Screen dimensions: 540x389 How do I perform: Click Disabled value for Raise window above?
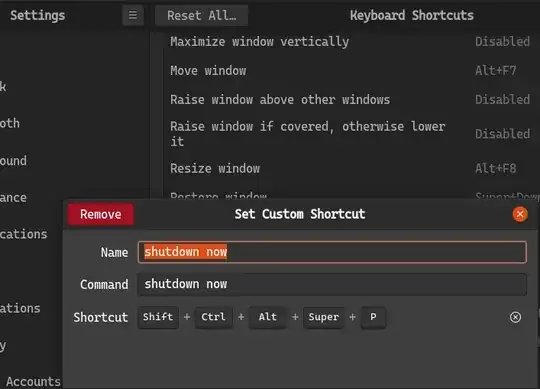pyautogui.click(x=502, y=99)
